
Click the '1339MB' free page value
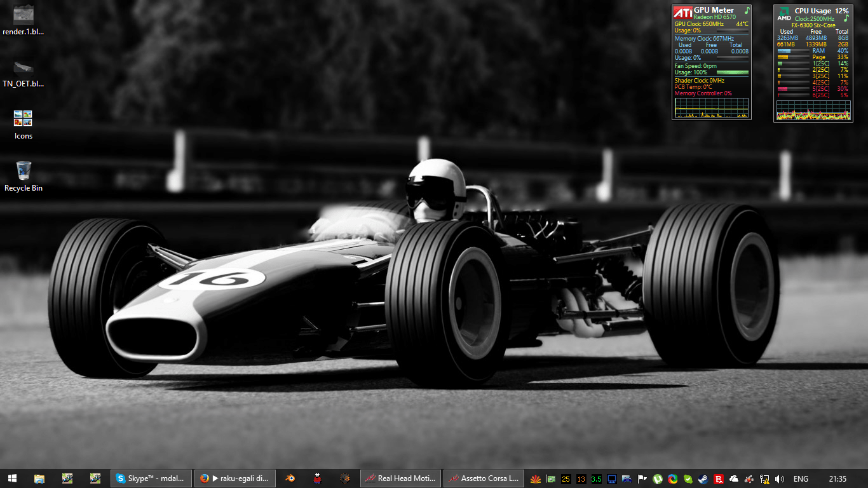[816, 44]
